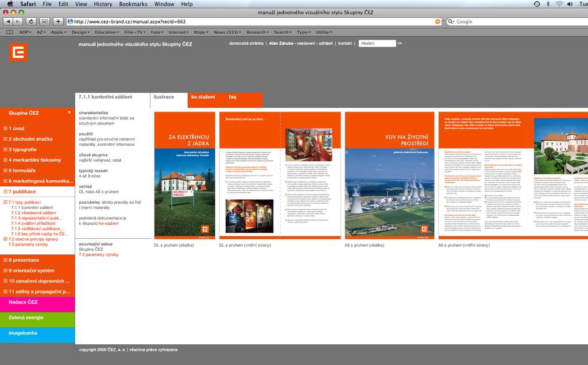Open the News (333) bookmarks dropdown
Screen dimensions: 588x365
click(x=227, y=32)
